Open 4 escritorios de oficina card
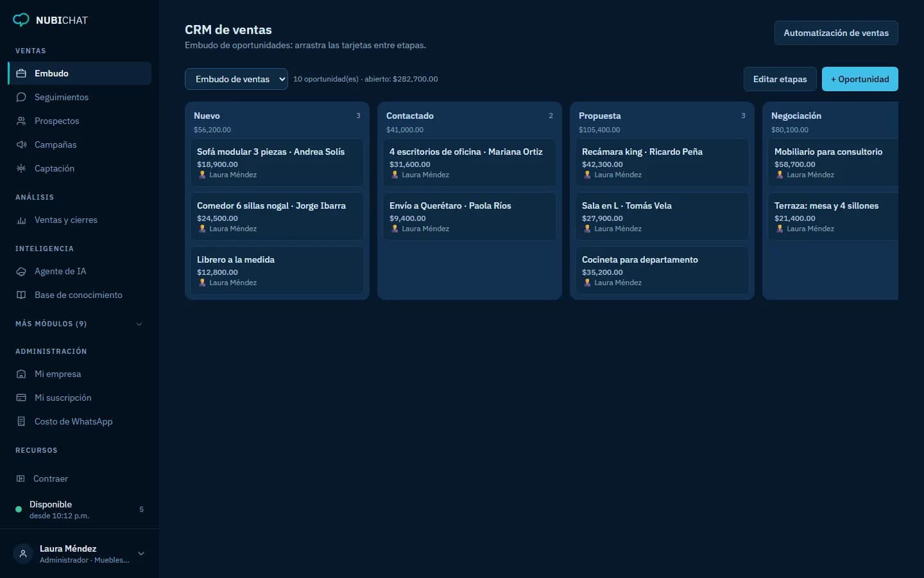 (x=470, y=162)
